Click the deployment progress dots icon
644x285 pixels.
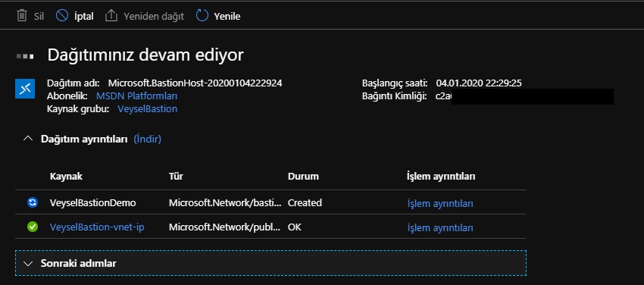pyautogui.click(x=25, y=56)
